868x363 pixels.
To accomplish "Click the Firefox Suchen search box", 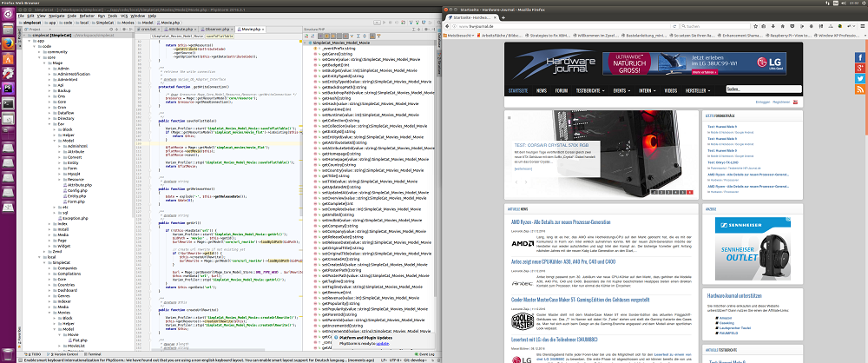I will coord(714,26).
